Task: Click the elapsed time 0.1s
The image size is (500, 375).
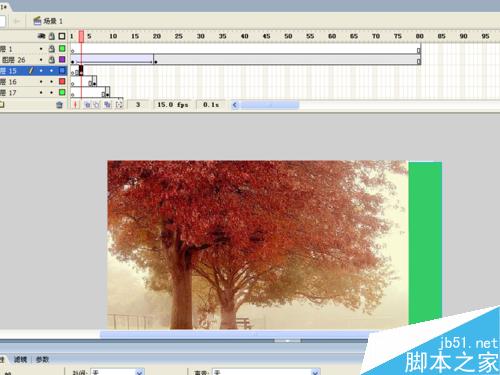Action: pos(211,105)
